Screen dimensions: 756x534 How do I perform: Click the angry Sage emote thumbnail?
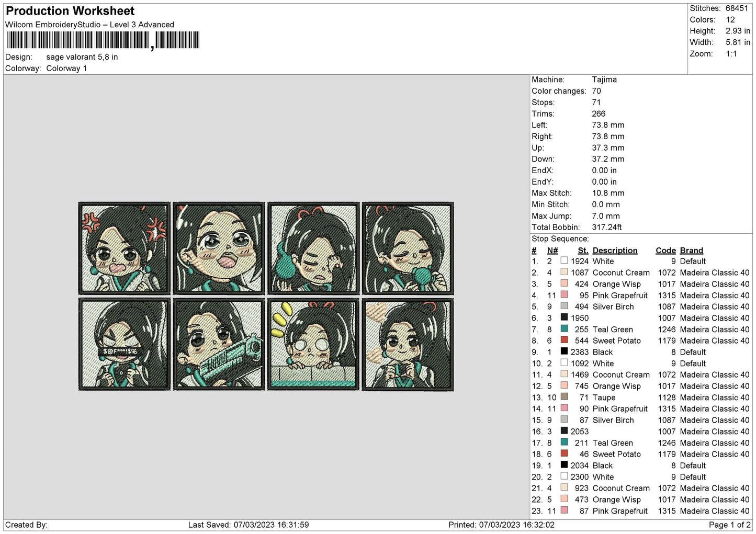[125, 248]
